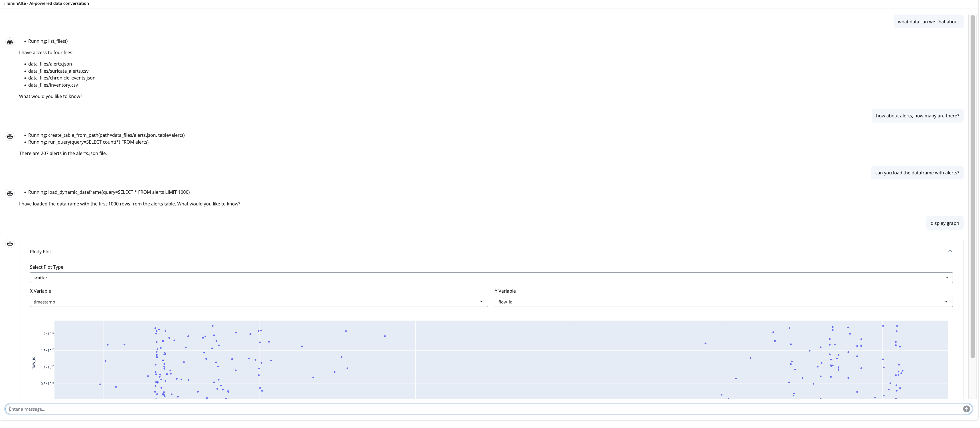Click the bot avatar beside list_files response
The image size is (980, 428).
10,42
